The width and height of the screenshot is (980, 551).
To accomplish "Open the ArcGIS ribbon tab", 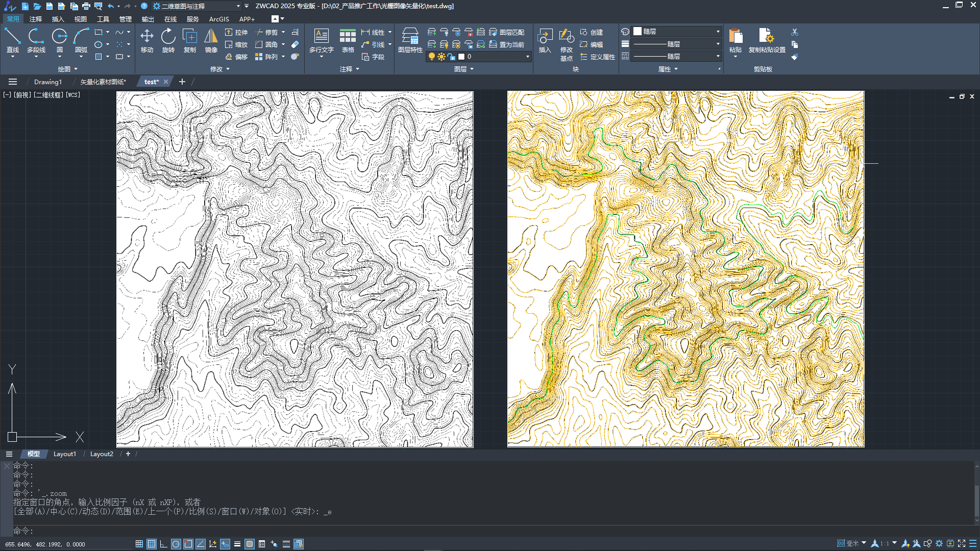I will pos(219,19).
